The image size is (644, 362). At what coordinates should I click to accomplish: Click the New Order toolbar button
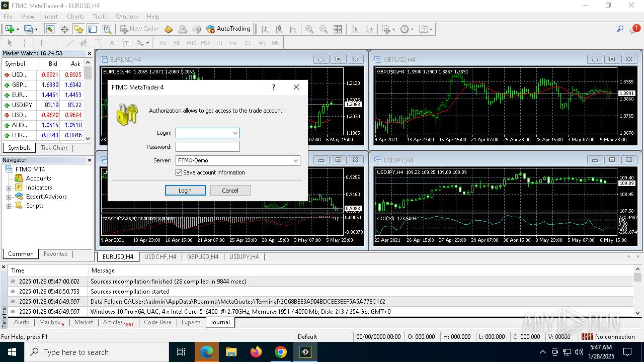tap(139, 29)
